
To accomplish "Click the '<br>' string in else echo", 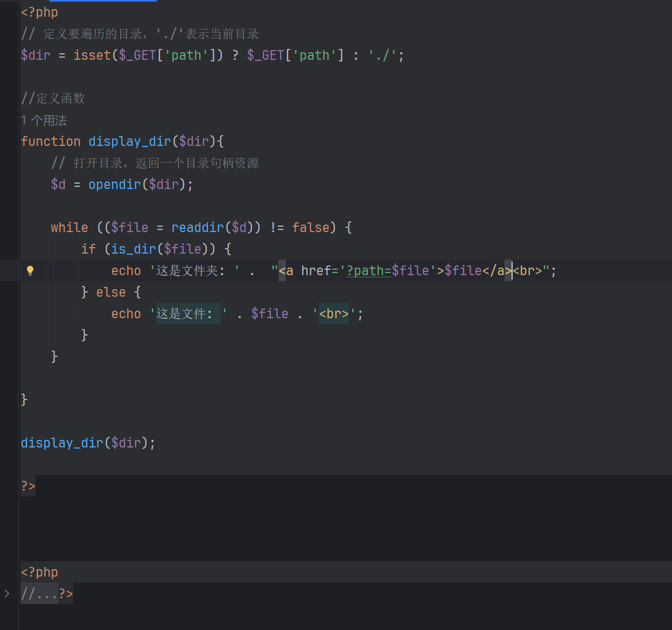I will click(334, 313).
